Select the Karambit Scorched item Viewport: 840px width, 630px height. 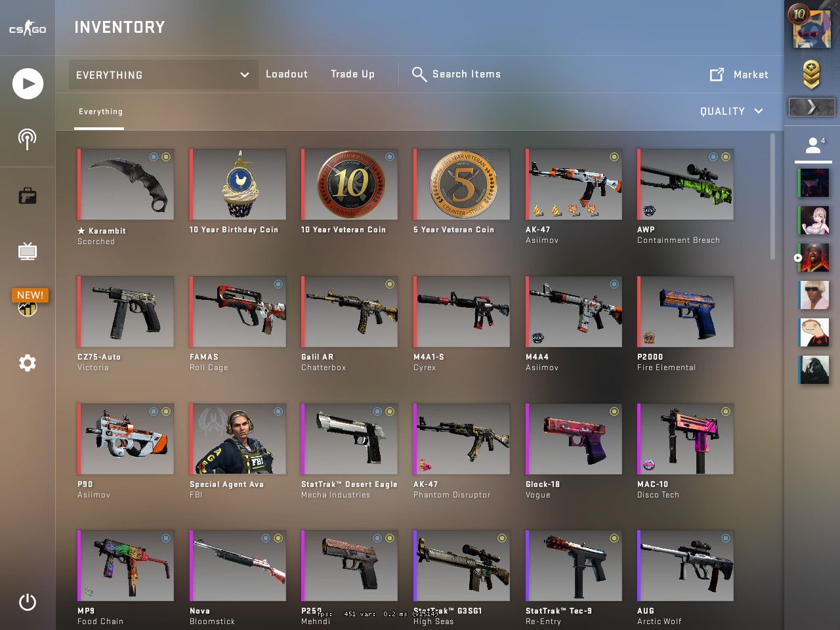click(125, 197)
